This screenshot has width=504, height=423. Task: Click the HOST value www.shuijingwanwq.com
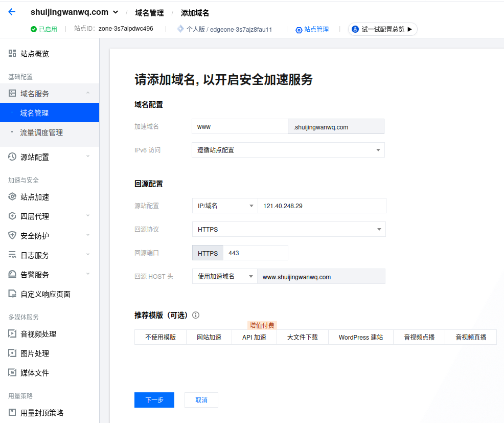[x=321, y=277]
